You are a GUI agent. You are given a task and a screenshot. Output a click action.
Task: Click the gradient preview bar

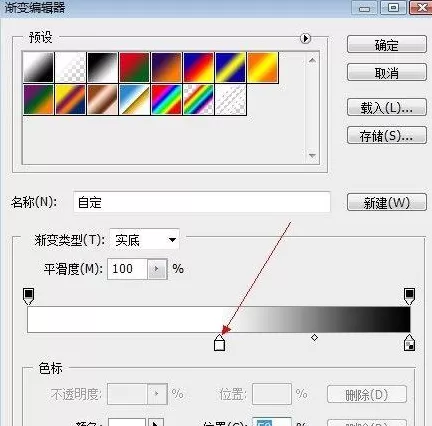tap(219, 320)
